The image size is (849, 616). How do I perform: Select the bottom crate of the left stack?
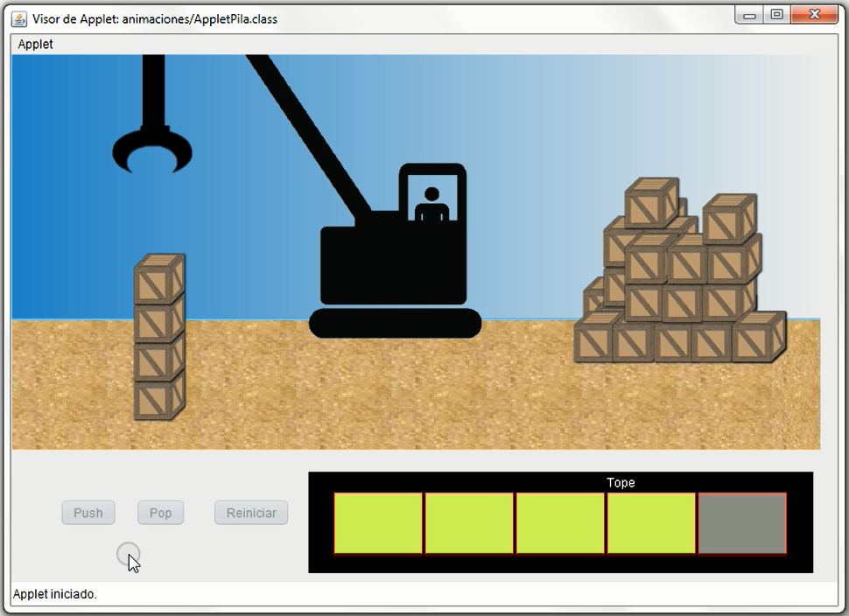pos(158,396)
